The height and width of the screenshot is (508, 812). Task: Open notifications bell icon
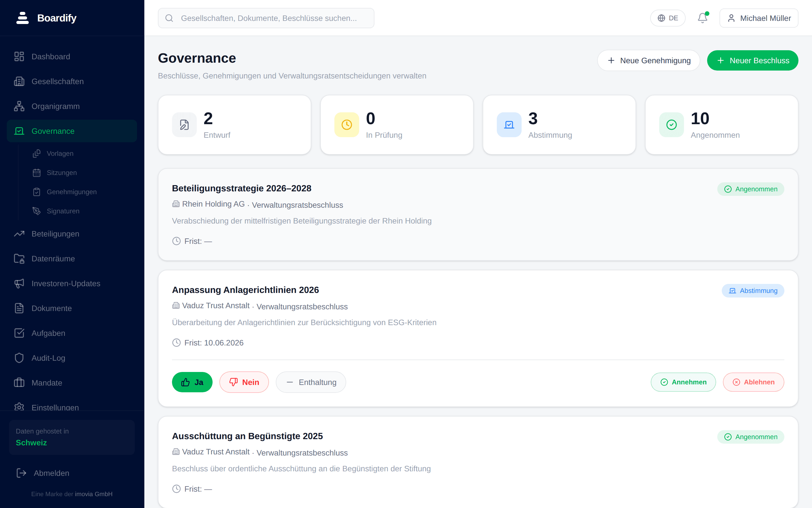click(x=703, y=18)
